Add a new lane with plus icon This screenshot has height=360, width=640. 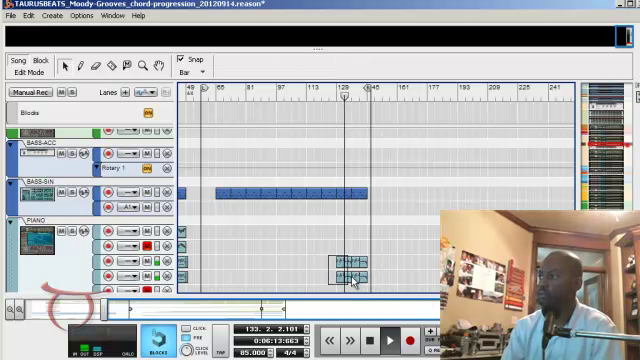click(x=125, y=93)
